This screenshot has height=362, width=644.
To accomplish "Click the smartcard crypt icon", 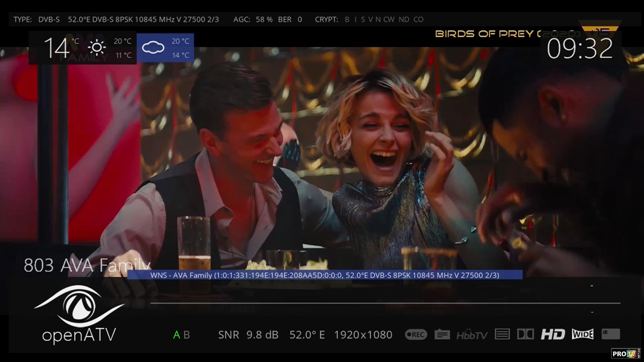I will pyautogui.click(x=610, y=334).
